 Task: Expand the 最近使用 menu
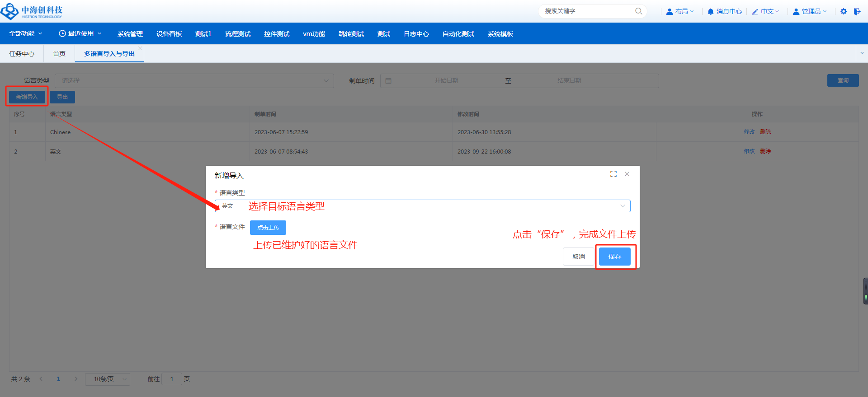tap(80, 34)
